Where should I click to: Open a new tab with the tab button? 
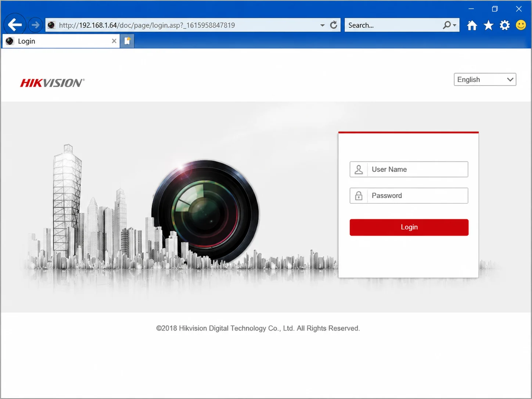pos(127,41)
